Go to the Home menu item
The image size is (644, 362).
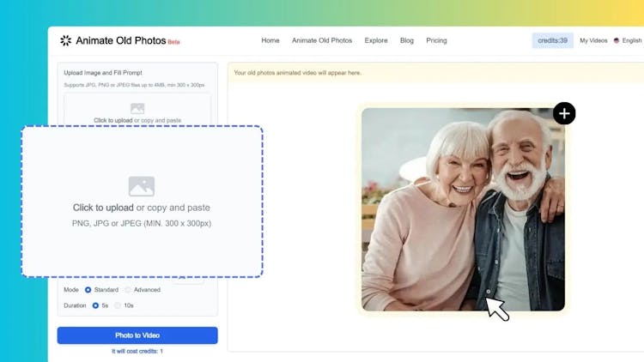(x=270, y=40)
